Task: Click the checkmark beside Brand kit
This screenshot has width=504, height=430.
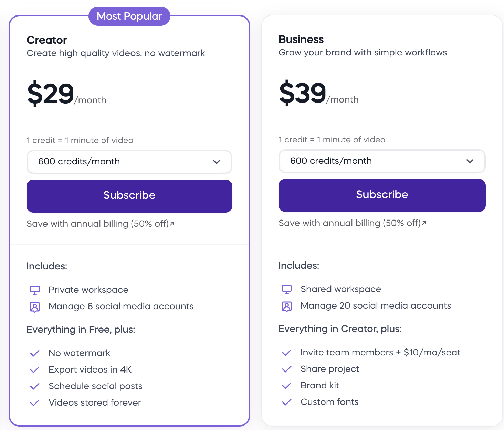Action: (287, 386)
